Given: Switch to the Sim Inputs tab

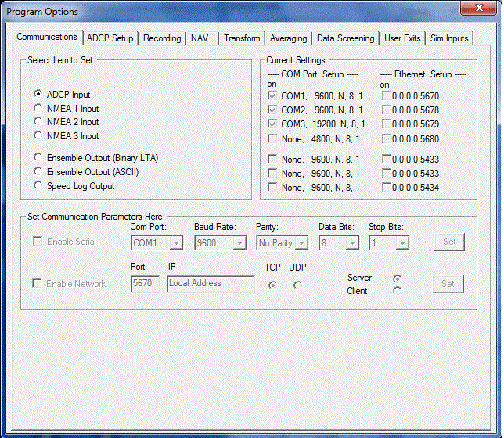Looking at the screenshot, I should pos(449,38).
